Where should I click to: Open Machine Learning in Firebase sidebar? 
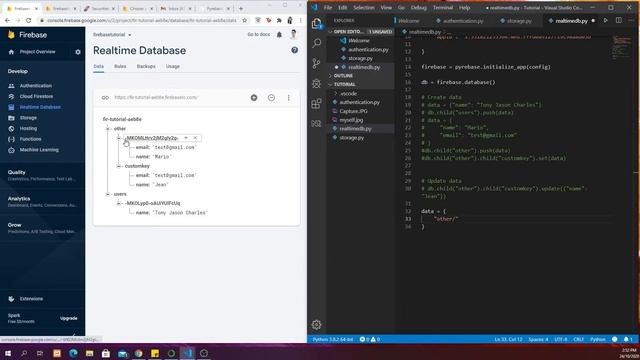(39, 150)
